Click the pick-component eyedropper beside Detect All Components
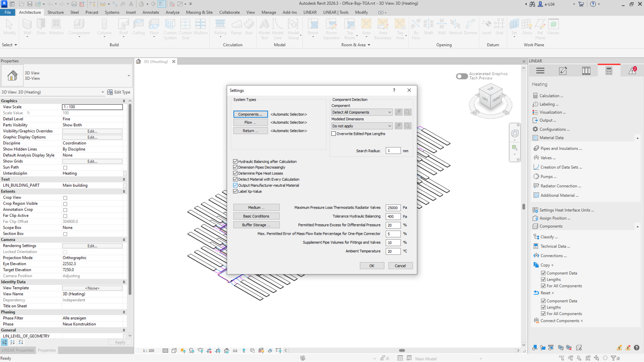644x362 pixels. [x=398, y=112]
